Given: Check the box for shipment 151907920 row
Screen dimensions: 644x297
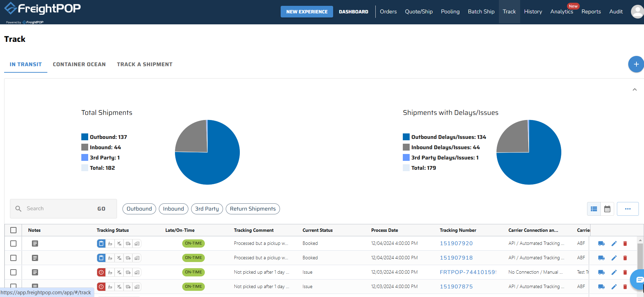Looking at the screenshot, I should click(13, 243).
